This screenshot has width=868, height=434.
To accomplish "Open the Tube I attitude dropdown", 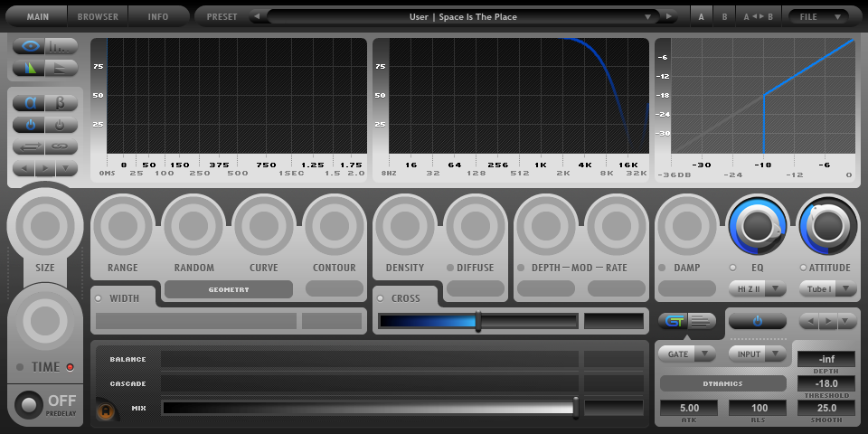I will pos(827,289).
